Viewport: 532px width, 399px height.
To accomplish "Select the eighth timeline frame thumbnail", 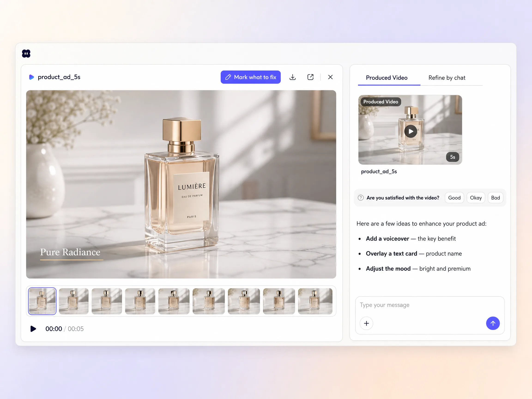I will [279, 301].
